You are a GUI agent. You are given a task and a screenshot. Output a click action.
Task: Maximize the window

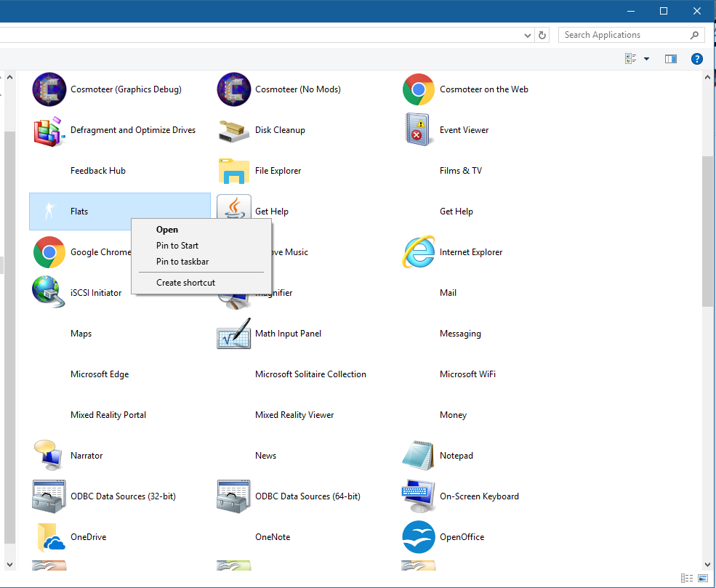664,11
